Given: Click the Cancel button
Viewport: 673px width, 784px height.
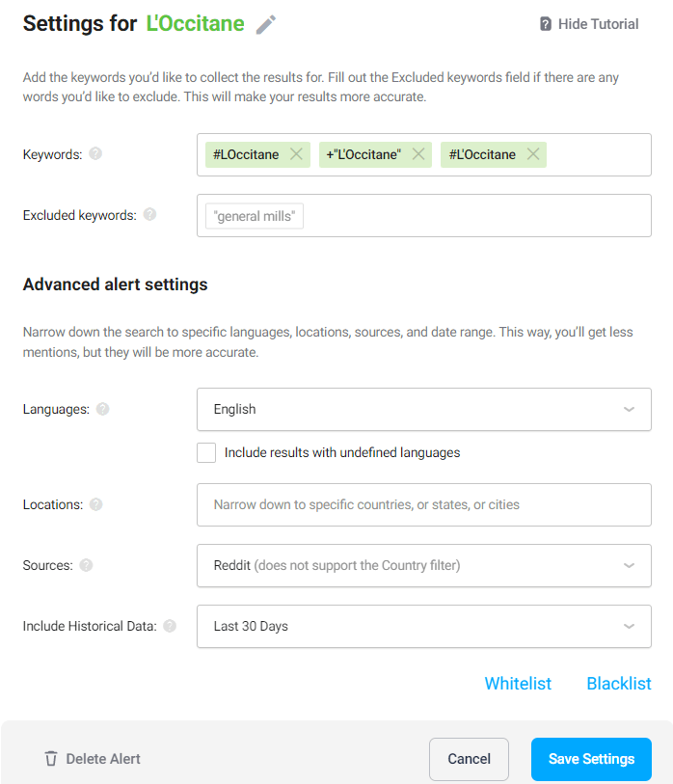Looking at the screenshot, I should (469, 759).
